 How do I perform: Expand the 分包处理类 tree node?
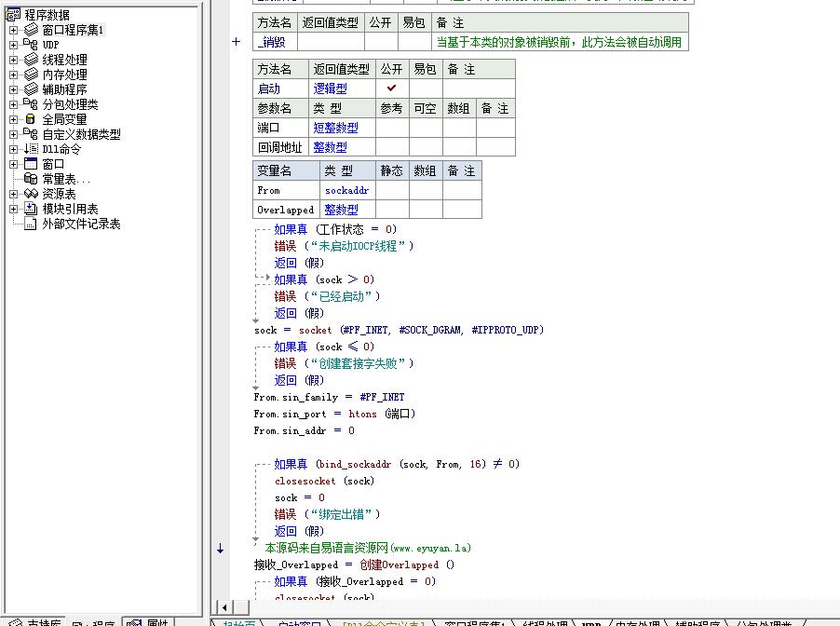pos(13,104)
